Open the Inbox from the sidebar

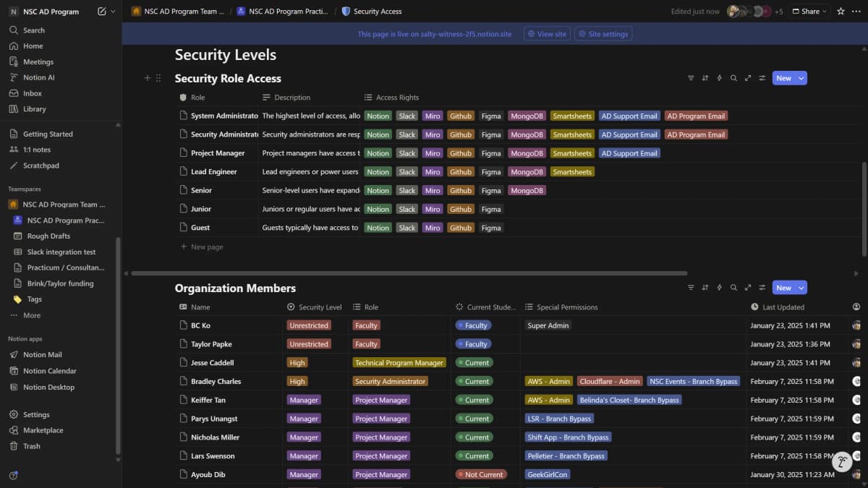[x=33, y=93]
